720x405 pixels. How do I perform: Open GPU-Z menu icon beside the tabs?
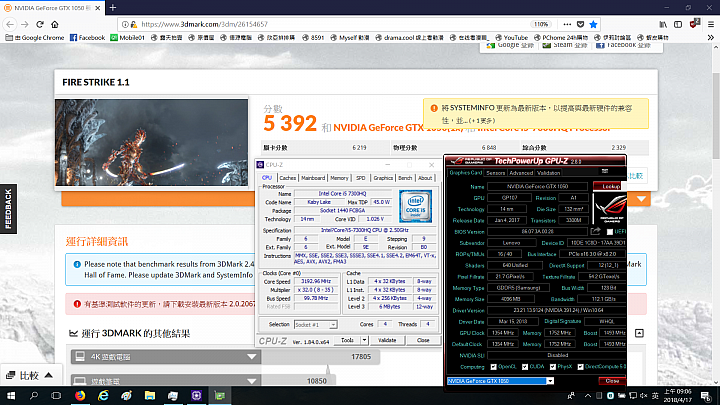(605, 171)
